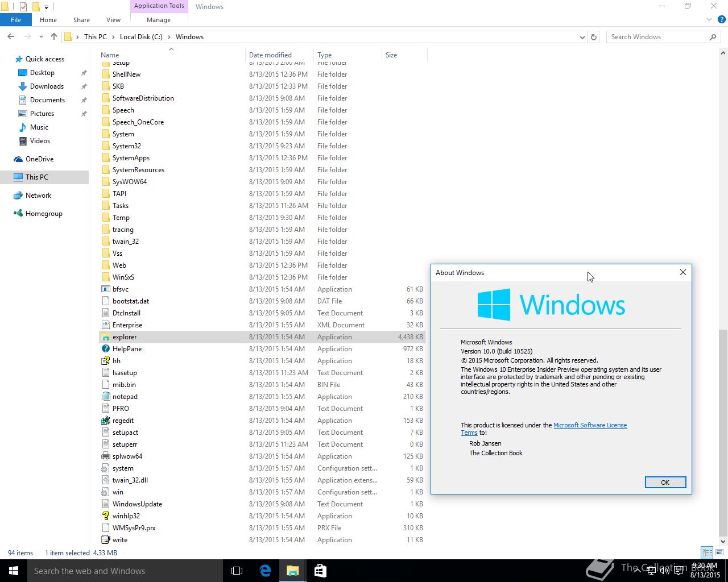Expand the ribbon with the chevron
The image size is (728, 582).
709,20
